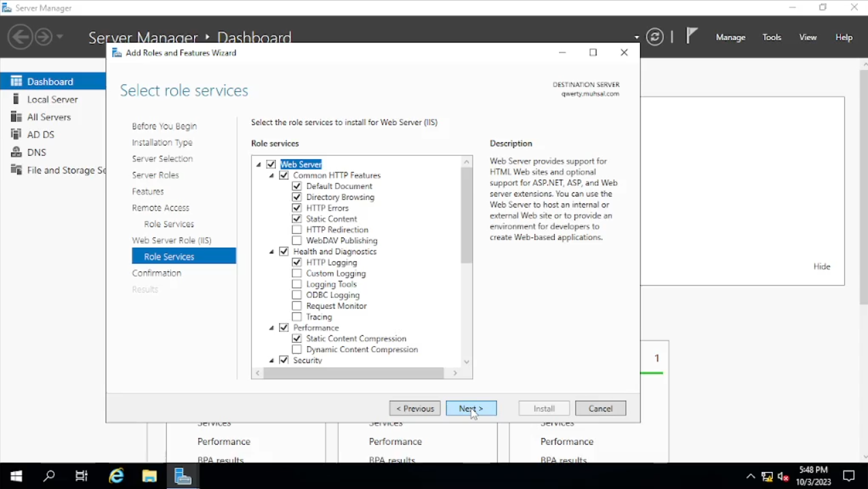The width and height of the screenshot is (868, 489).
Task: Collapse the Common HTTP Features node
Action: 272,175
